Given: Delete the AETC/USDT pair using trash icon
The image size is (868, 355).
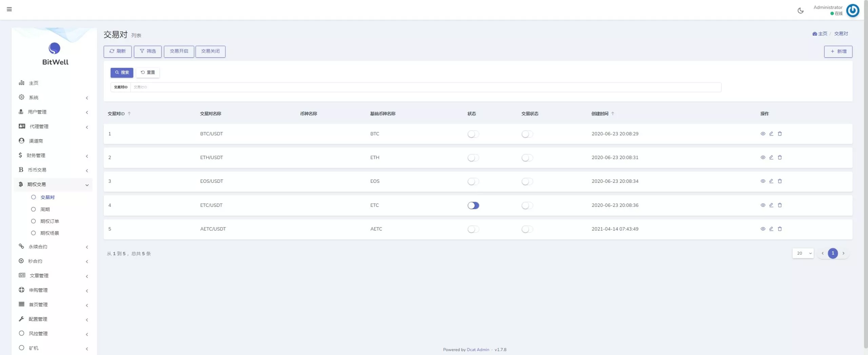Looking at the screenshot, I should (x=780, y=229).
